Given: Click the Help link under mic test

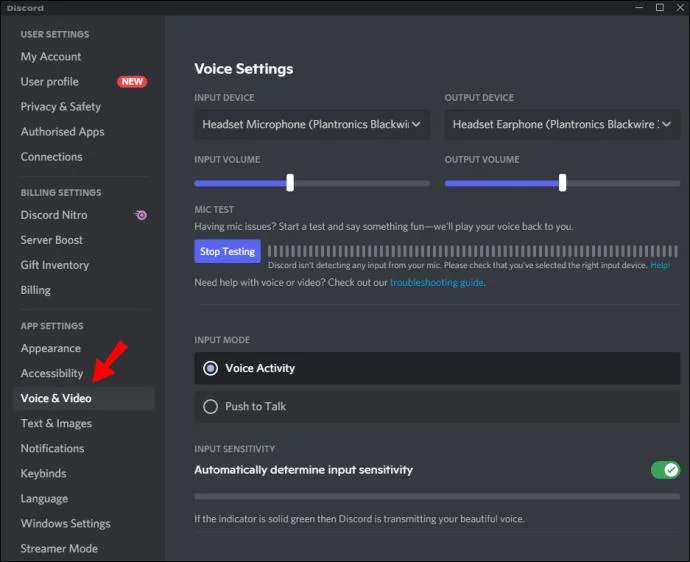Looking at the screenshot, I should click(660, 265).
